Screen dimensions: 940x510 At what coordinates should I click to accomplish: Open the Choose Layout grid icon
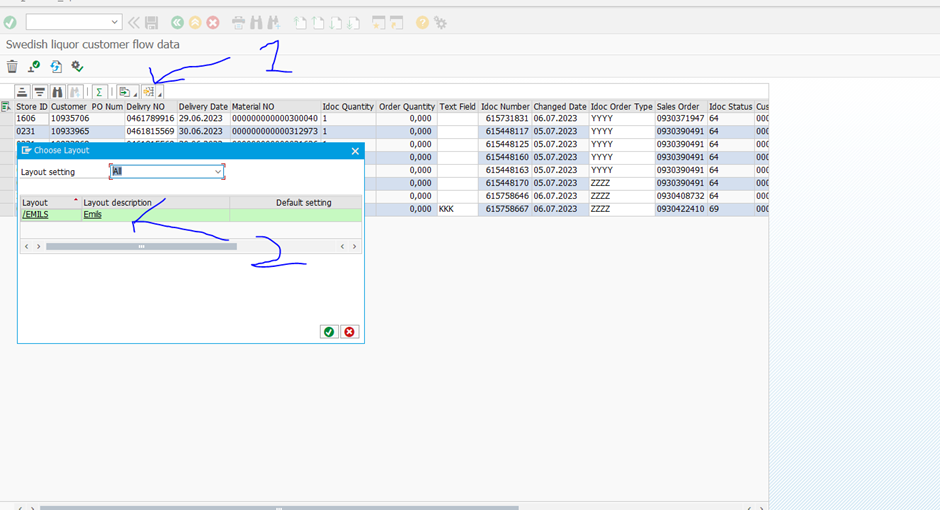point(149,92)
